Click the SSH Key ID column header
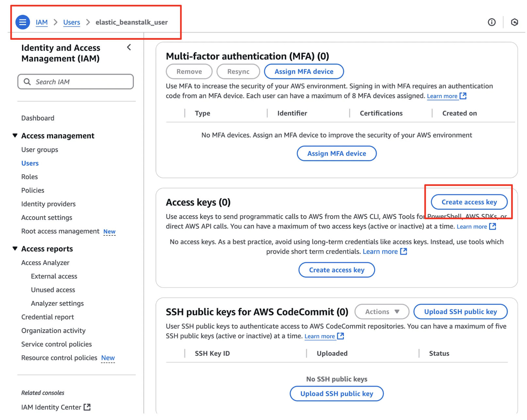 [212, 353]
